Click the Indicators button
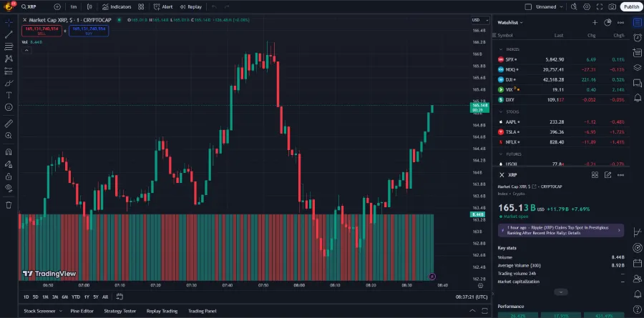The width and height of the screenshot is (644, 318). pyautogui.click(x=117, y=7)
